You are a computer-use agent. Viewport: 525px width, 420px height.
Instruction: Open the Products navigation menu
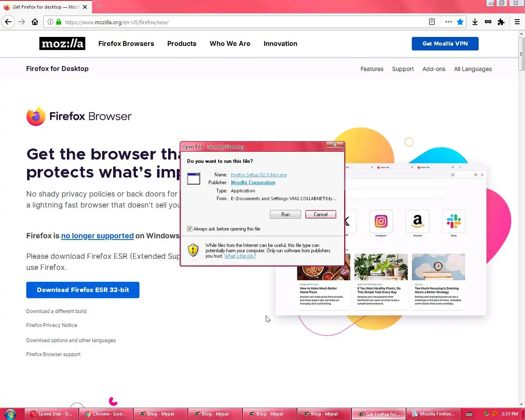182,43
